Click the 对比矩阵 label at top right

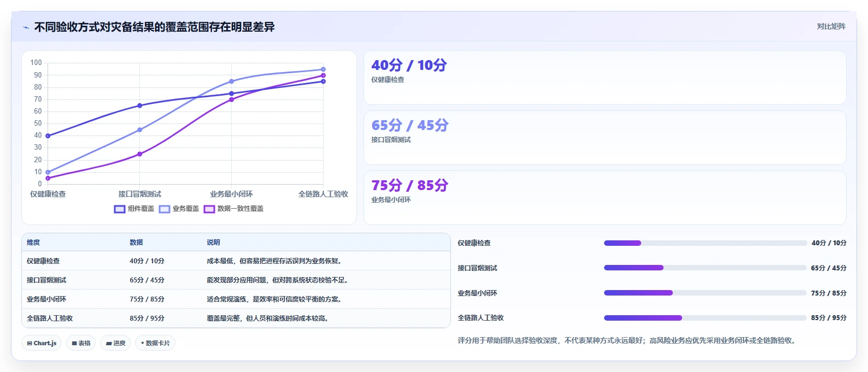[x=831, y=26]
